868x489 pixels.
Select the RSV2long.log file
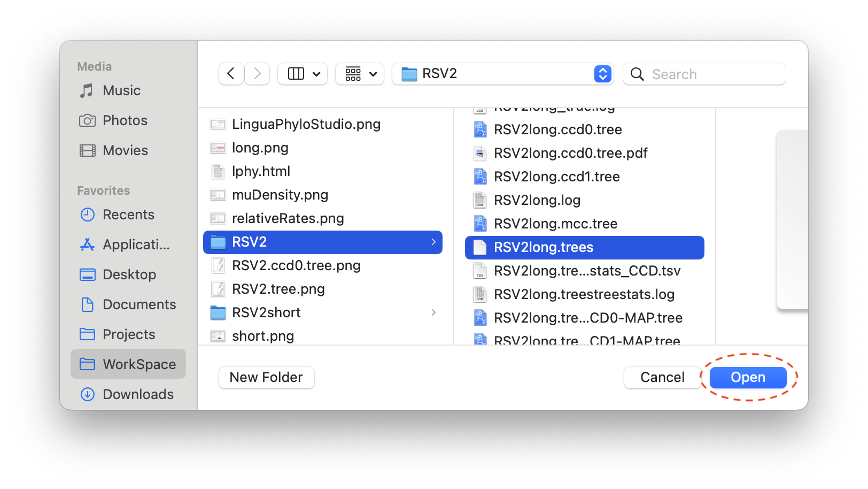pyautogui.click(x=537, y=200)
